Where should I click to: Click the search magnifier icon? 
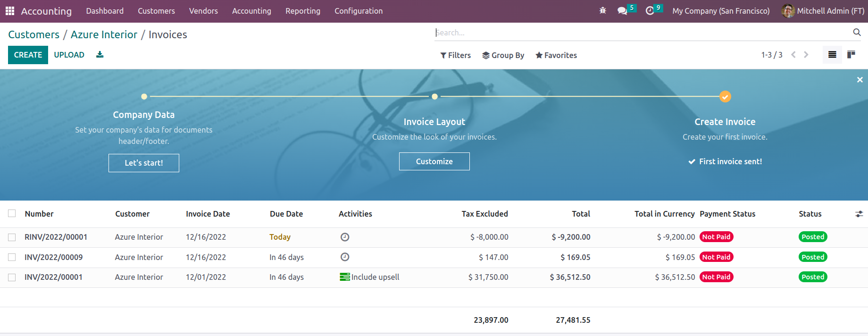[x=857, y=32]
